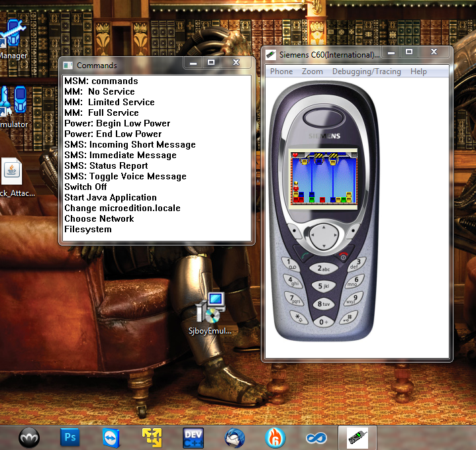Tap phone key 7 pqrs

[x=294, y=299]
